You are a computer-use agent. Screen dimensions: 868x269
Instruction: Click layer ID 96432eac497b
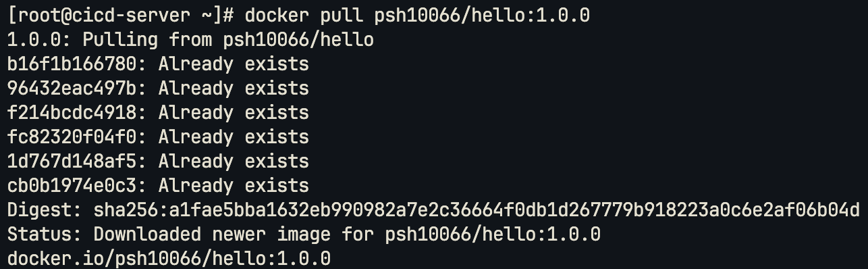(72, 89)
